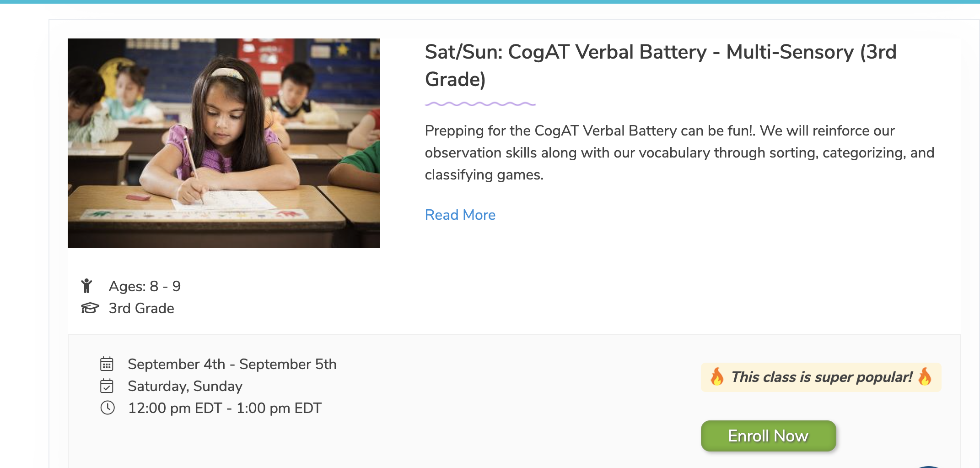Click the class description paragraph
Viewport: 980px width, 468px height.
pyautogui.click(x=679, y=152)
